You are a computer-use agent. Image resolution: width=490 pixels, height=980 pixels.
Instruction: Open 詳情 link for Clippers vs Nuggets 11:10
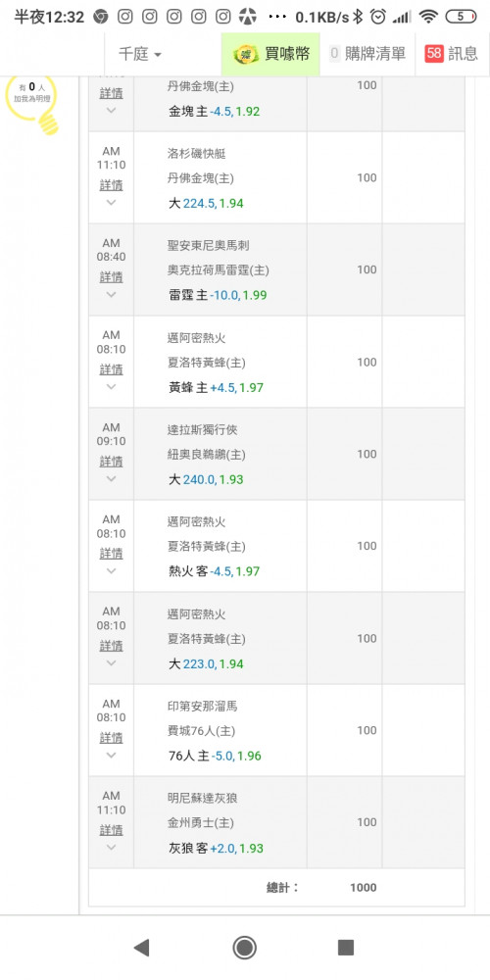coord(112,185)
